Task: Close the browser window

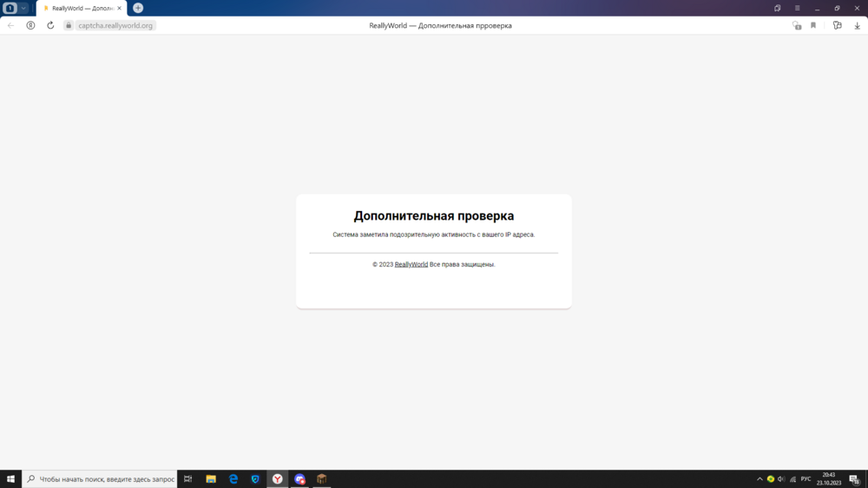Action: [857, 9]
